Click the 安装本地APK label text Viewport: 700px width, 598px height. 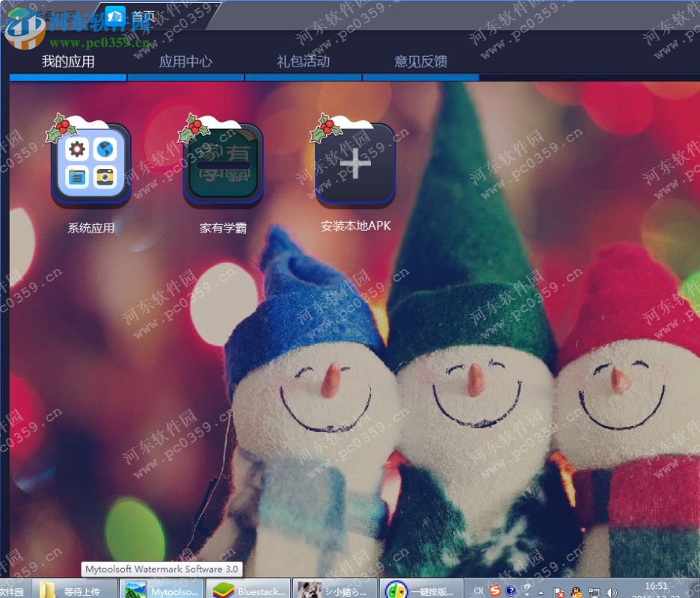tap(356, 226)
